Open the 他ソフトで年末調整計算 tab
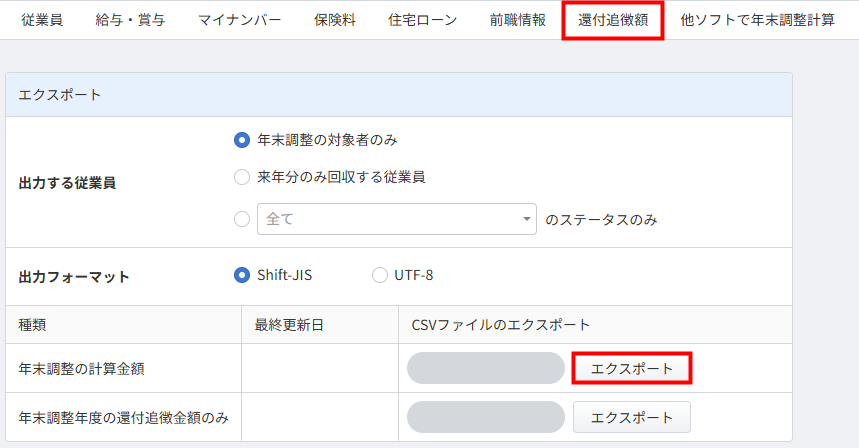 757,20
